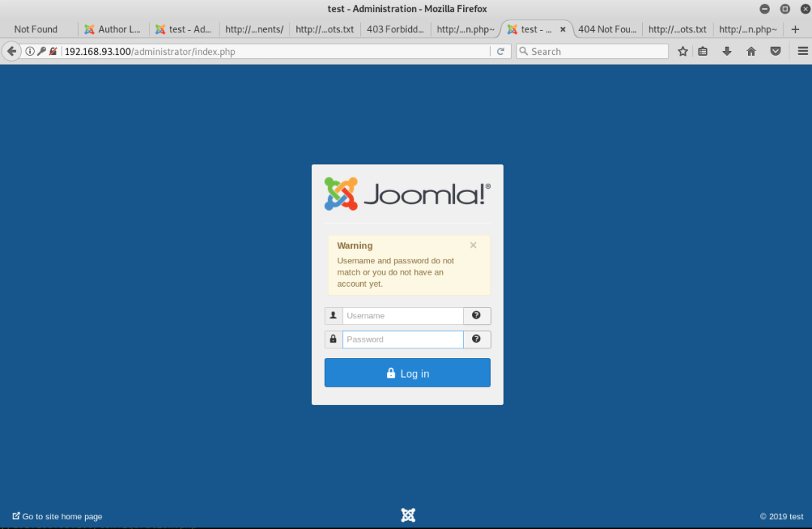Click the search magnifier icon in search box
This screenshot has height=529, width=812.
point(523,51)
